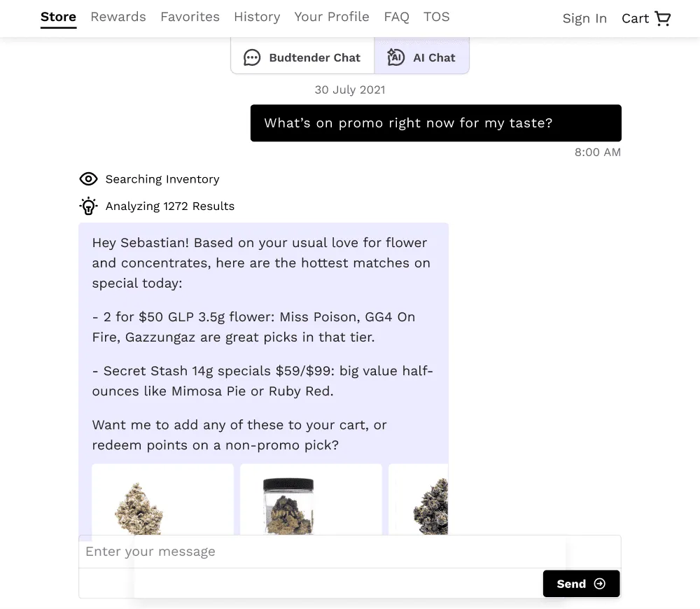Switch to the Budtender Chat tab

click(x=302, y=56)
